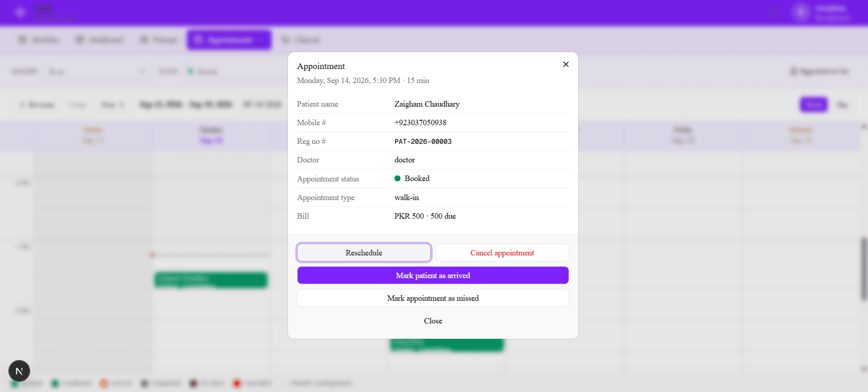Mark patient as arrived
This screenshot has width=868, height=392.
433,275
